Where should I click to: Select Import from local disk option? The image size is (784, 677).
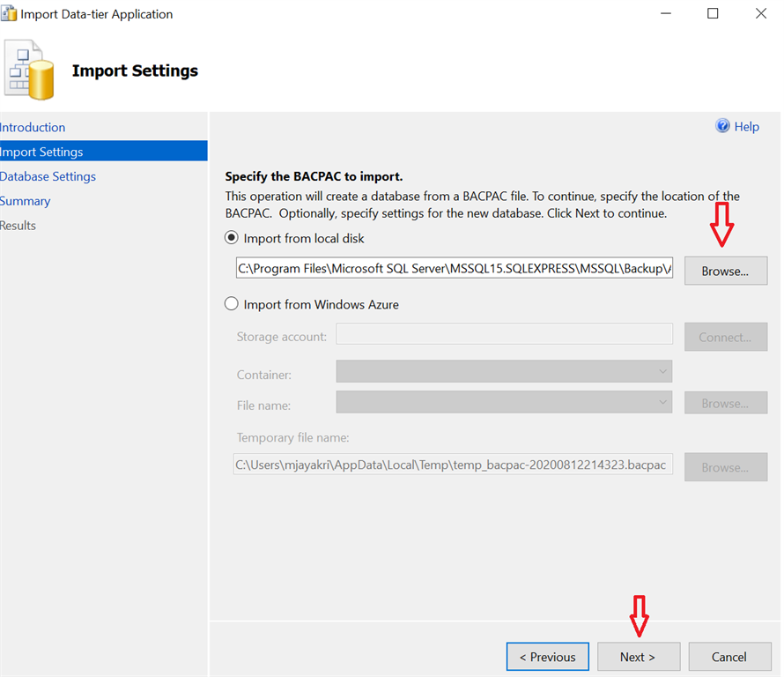[232, 238]
